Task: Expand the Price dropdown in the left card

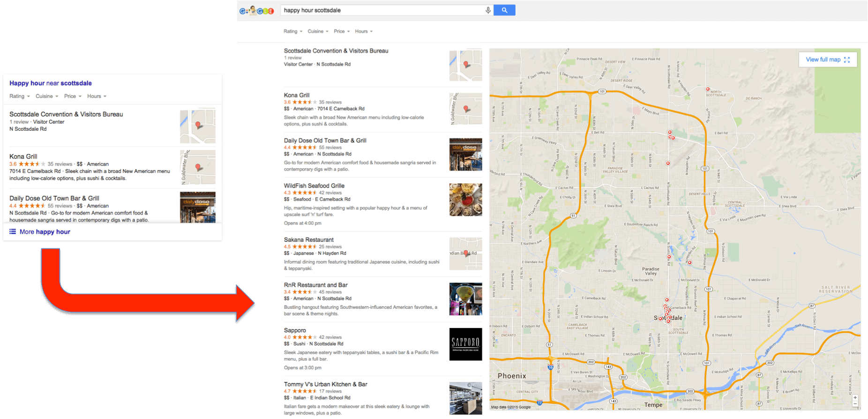Action: (73, 96)
